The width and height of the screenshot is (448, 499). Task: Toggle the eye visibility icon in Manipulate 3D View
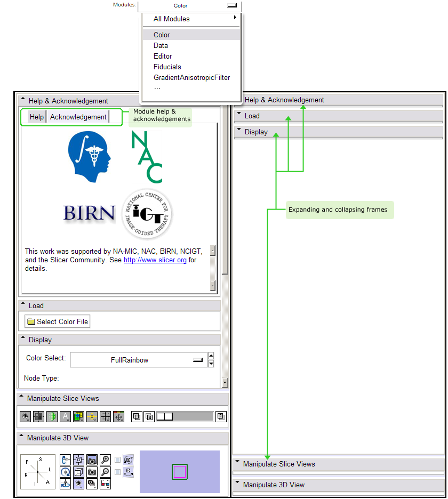[78, 484]
